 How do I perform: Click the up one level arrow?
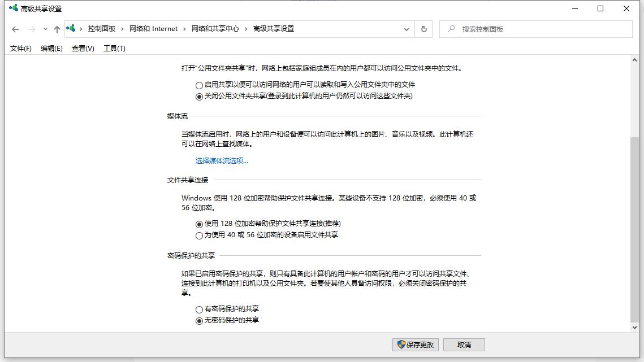click(x=57, y=29)
